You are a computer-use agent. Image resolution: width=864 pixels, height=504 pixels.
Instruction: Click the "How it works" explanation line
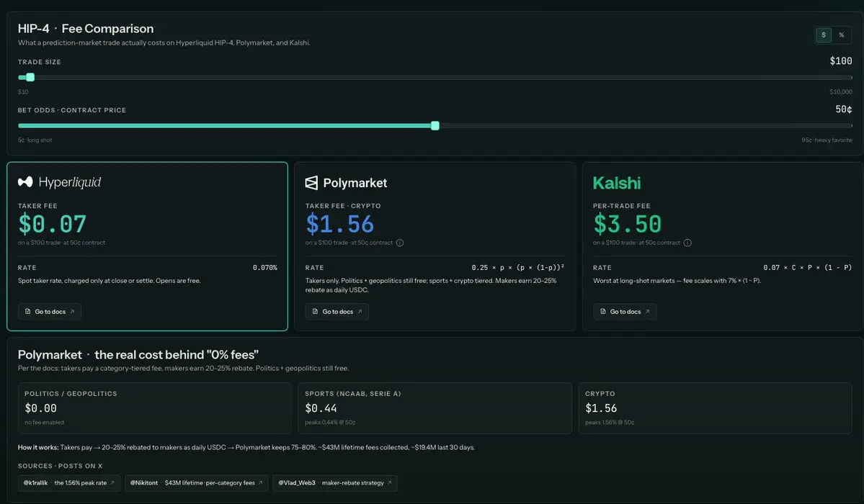point(246,447)
